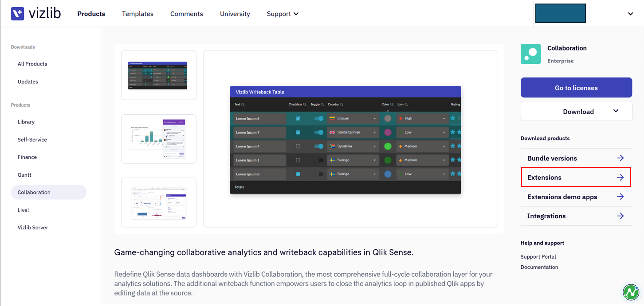This screenshot has height=306, width=644.
Task: Click the search icon beside Country header
Action: (342, 105)
